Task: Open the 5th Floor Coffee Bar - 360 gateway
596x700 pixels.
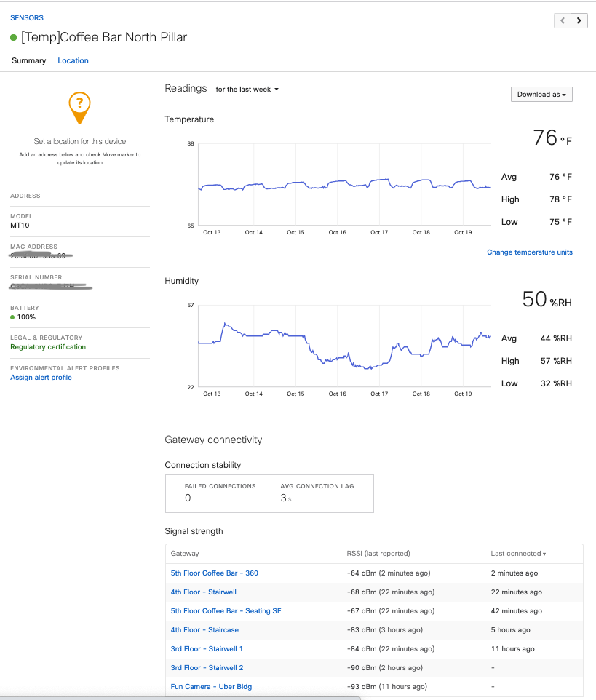Action: tap(214, 573)
